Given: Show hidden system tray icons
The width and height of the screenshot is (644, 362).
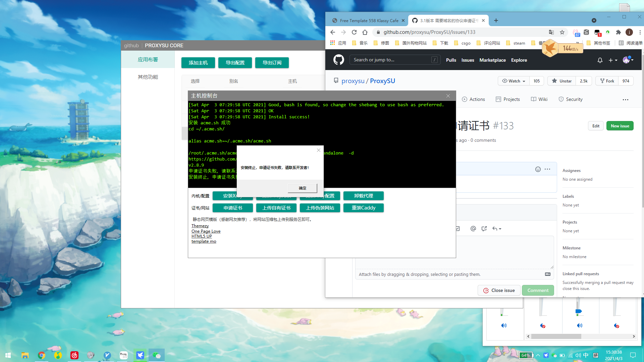Looking at the screenshot, I should click(538, 355).
